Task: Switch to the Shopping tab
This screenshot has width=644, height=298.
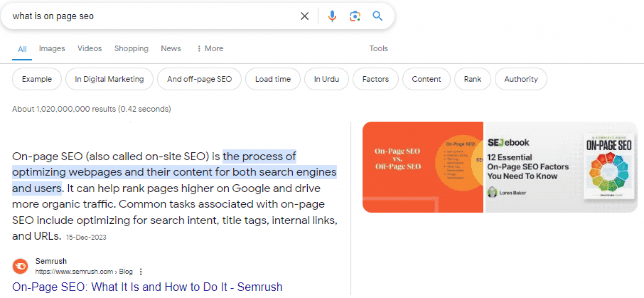Action: coord(131,49)
